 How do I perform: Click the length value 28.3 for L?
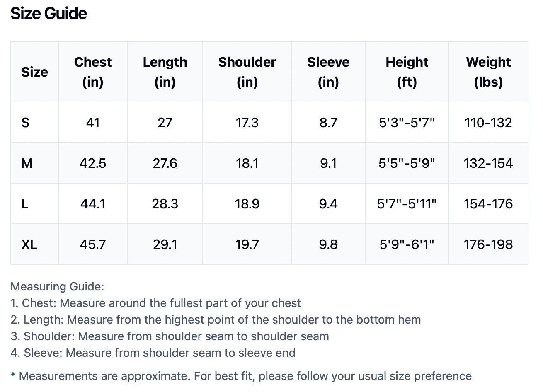[x=165, y=204]
